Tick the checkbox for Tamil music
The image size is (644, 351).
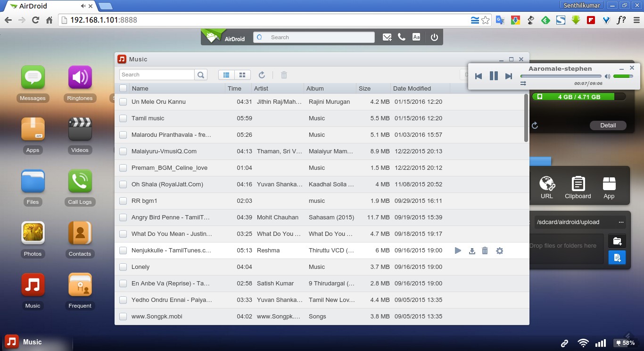click(123, 118)
